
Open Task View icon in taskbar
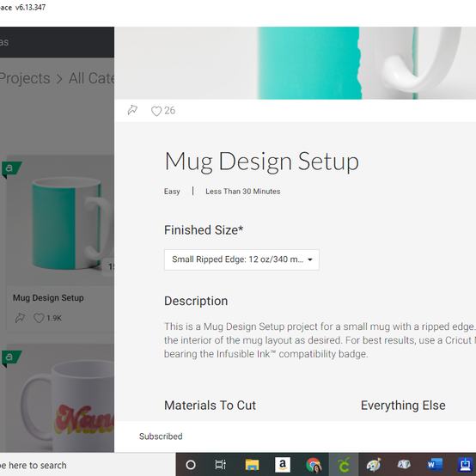click(221, 465)
